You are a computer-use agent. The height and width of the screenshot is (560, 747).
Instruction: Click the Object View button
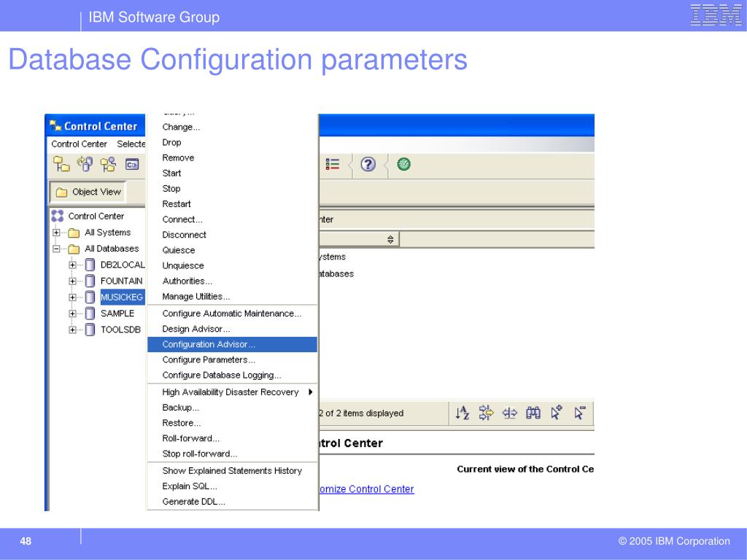(x=88, y=192)
